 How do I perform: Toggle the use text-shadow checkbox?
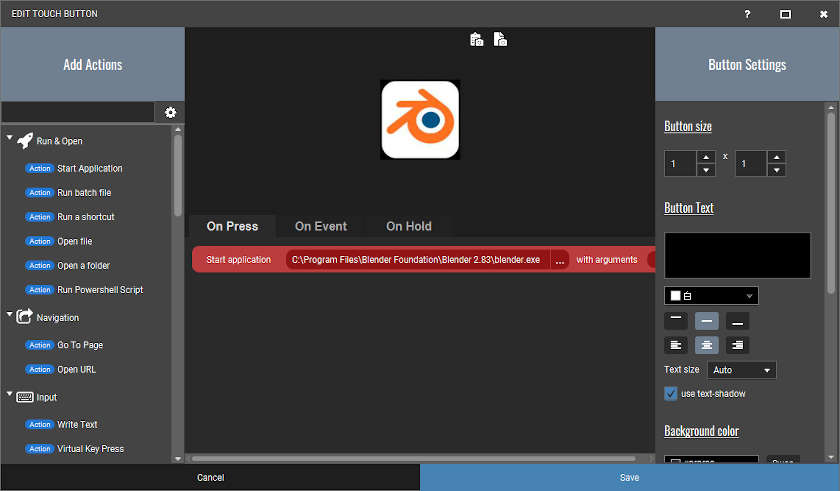tap(671, 394)
